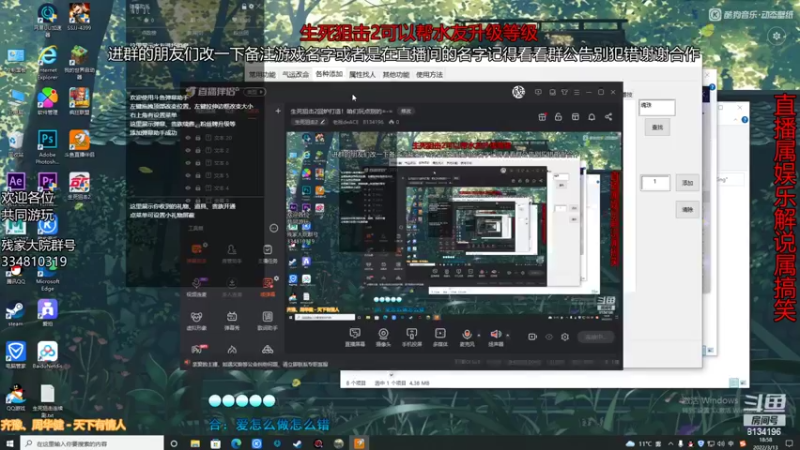Open the hamburger menu in Douyu title bar
This screenshot has height=450, width=800.
pos(577,92)
